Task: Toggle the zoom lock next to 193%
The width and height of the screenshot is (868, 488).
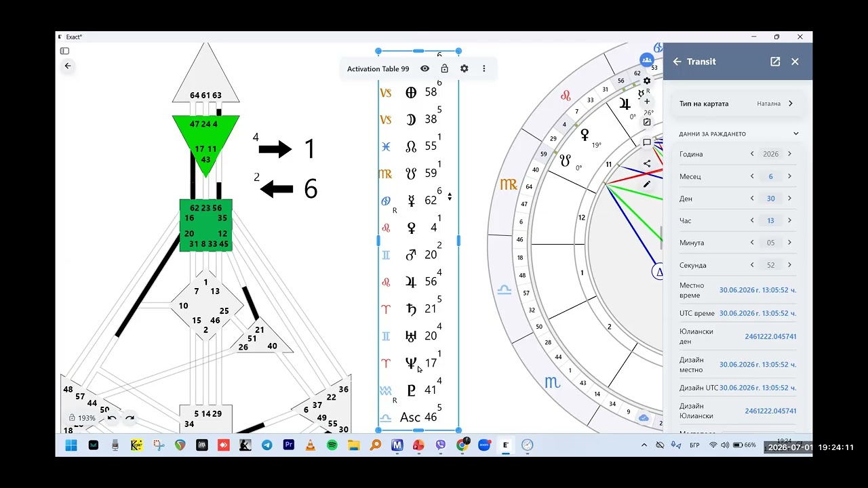Action: click(72, 418)
